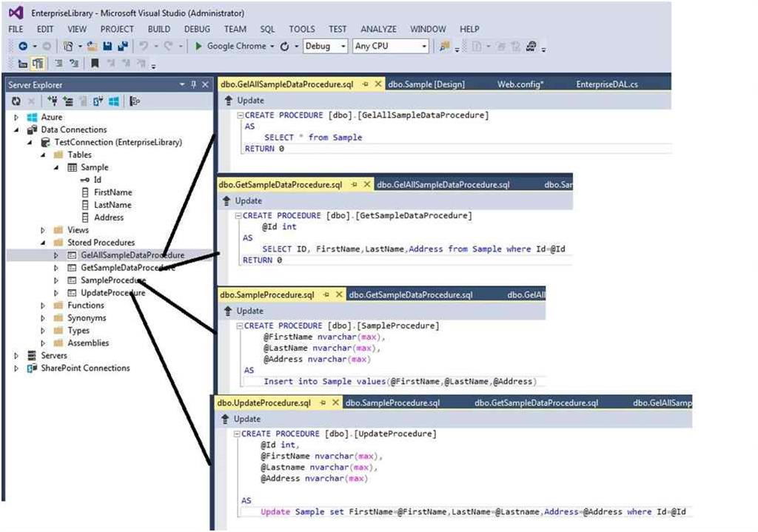Pin the dbo.UpdateProcedure.sql tab
Image resolution: width=758 pixels, height=532 pixels.
323,403
